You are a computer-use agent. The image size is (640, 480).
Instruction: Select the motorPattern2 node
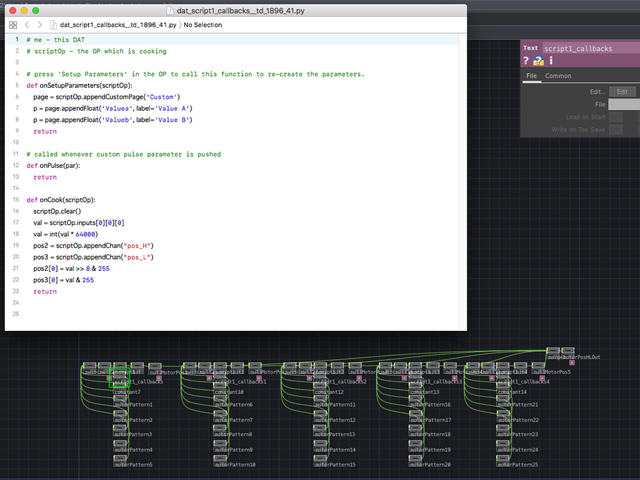120,415
